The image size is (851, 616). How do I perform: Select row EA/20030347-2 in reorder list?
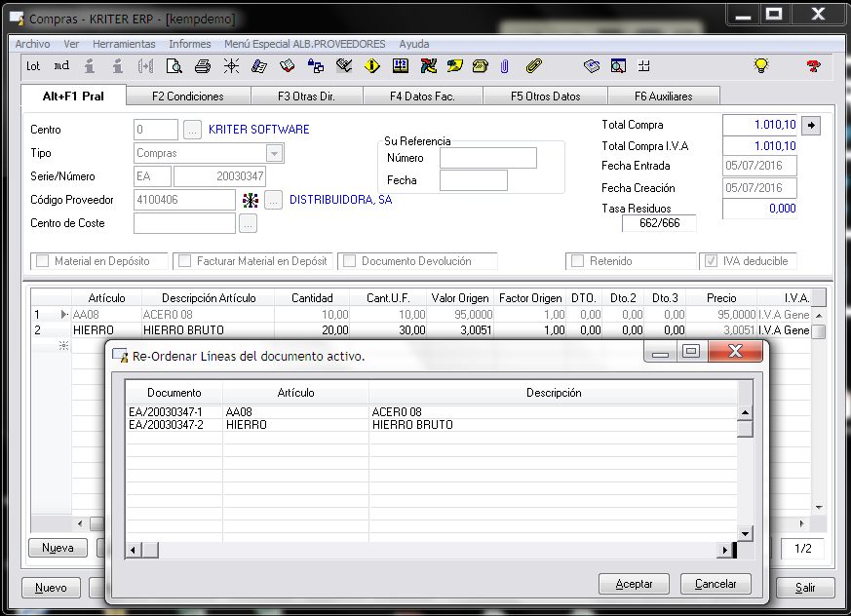(432, 425)
